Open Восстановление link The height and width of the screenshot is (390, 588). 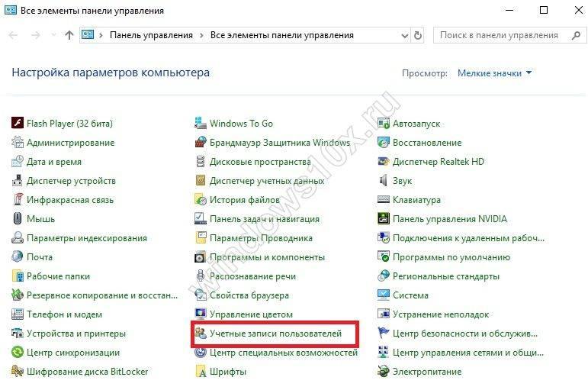pos(427,142)
